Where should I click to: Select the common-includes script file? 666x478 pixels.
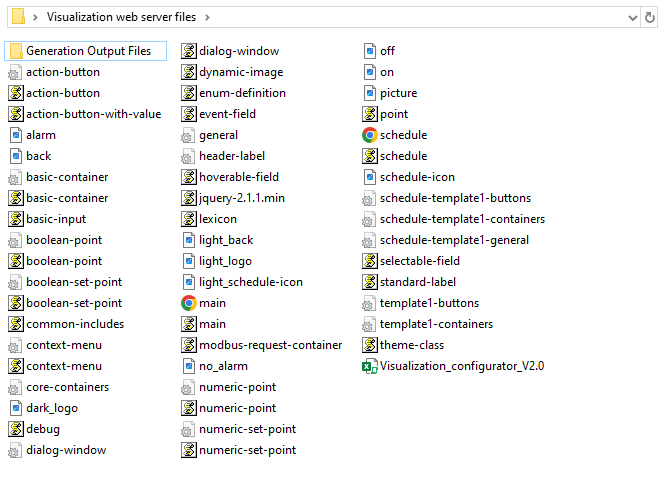(x=75, y=324)
